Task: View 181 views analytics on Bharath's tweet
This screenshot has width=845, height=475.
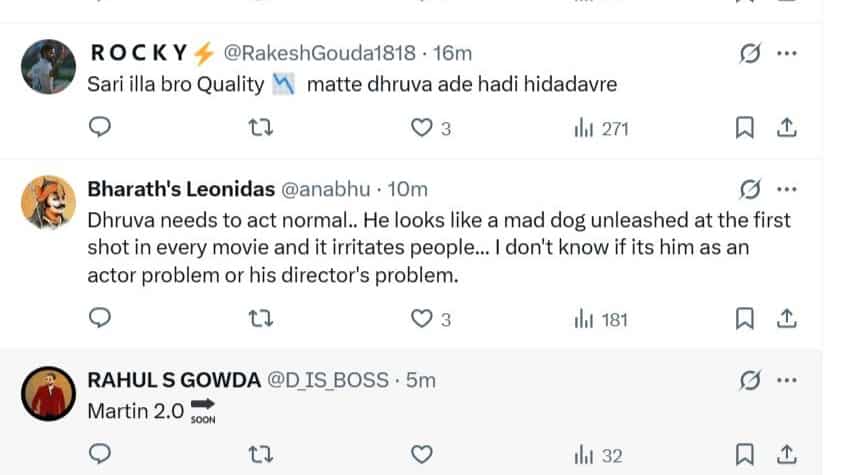Action: tap(600, 319)
